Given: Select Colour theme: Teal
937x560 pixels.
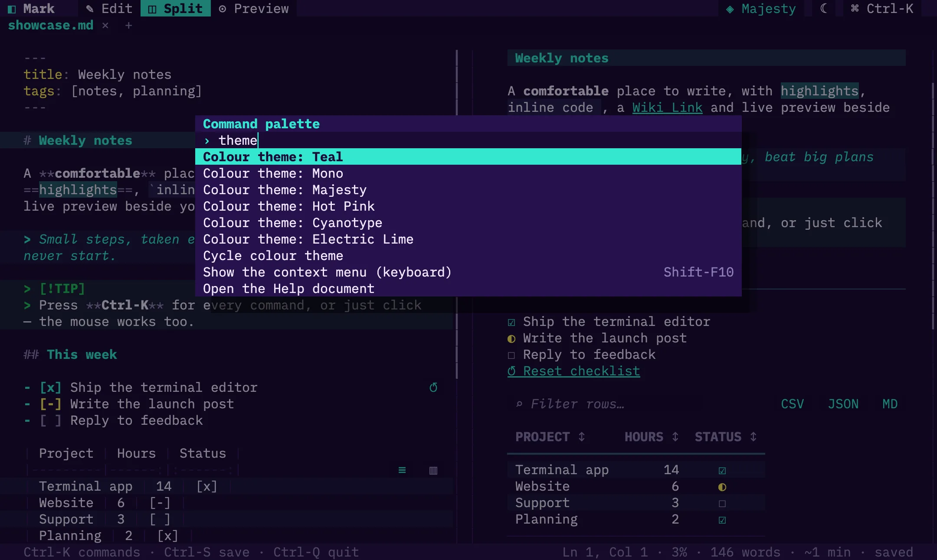Looking at the screenshot, I should click(468, 156).
